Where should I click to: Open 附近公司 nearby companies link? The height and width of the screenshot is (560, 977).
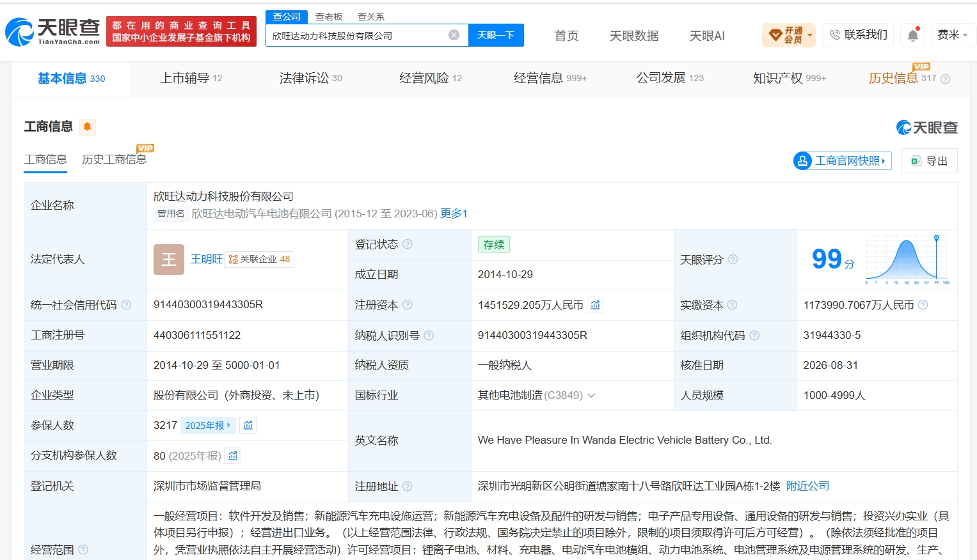pyautogui.click(x=807, y=486)
